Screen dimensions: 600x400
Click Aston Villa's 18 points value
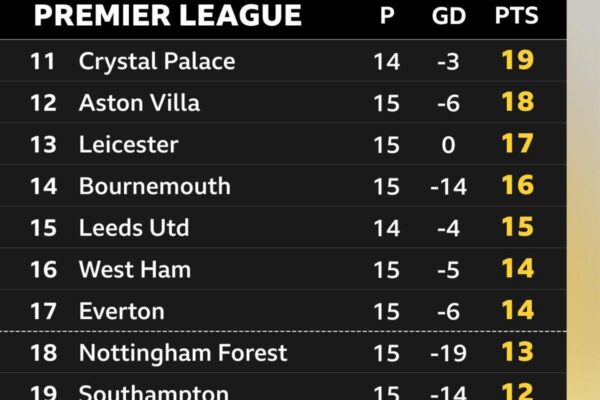517,102
